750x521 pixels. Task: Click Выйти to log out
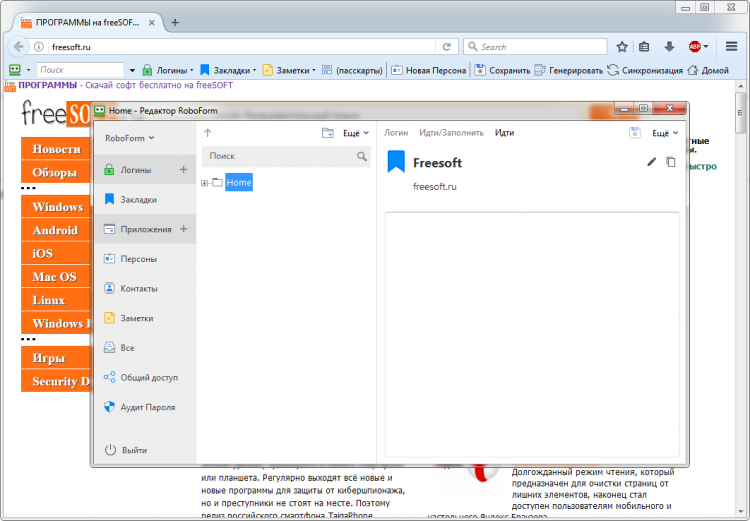click(126, 450)
